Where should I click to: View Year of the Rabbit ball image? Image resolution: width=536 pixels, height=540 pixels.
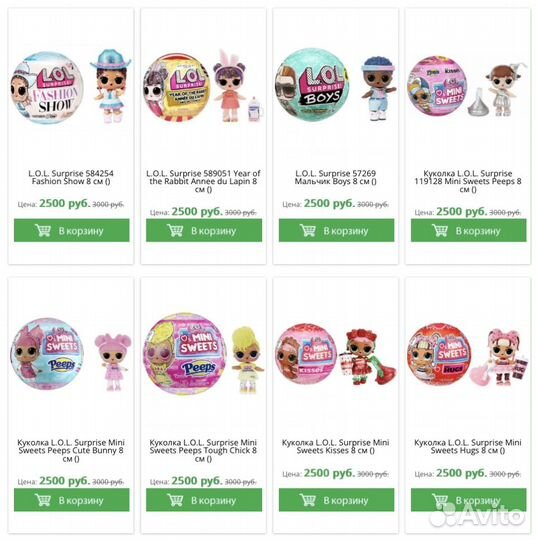(203, 86)
